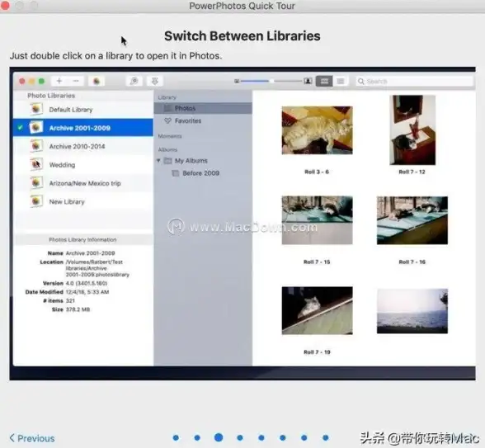485x448 pixels.
Task: Click the Default Library icon
Action: pyautogui.click(x=36, y=109)
